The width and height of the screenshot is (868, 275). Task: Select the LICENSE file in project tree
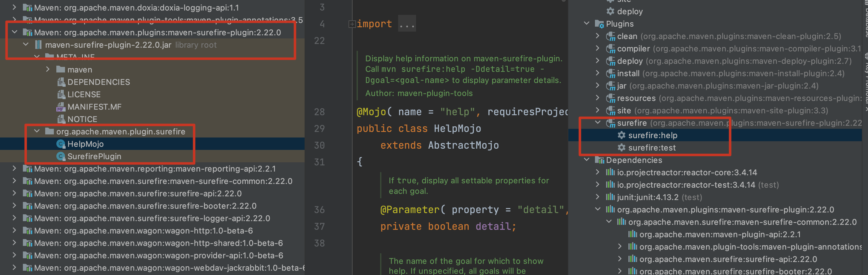[84, 95]
